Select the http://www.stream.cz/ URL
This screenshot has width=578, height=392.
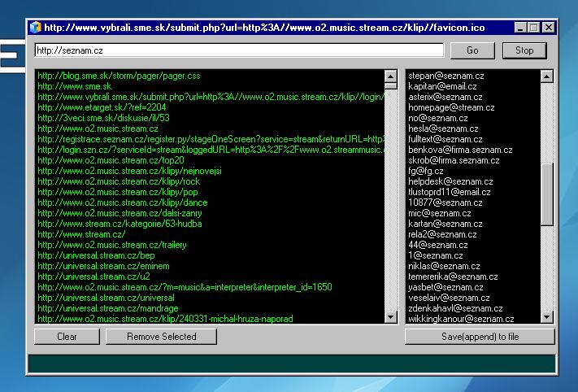tap(81, 234)
